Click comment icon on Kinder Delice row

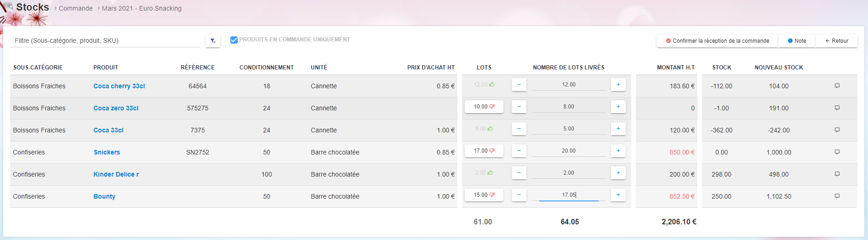(837, 174)
